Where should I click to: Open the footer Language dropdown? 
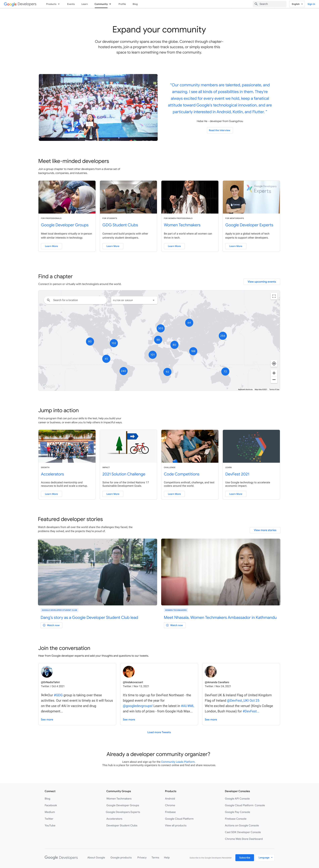coord(265,858)
